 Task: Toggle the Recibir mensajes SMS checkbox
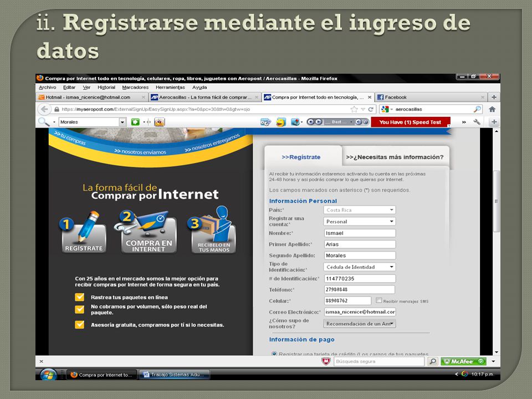tap(378, 300)
